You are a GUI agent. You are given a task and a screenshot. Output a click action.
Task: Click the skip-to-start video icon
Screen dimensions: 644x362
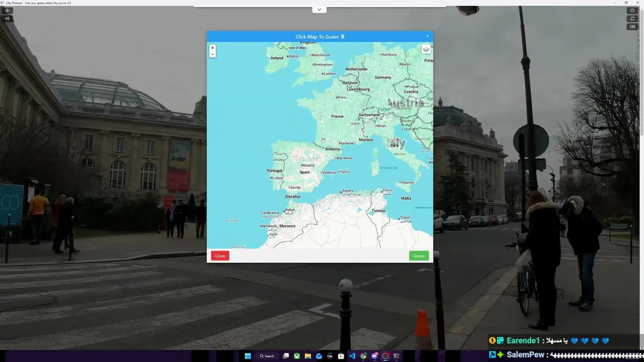(x=633, y=27)
